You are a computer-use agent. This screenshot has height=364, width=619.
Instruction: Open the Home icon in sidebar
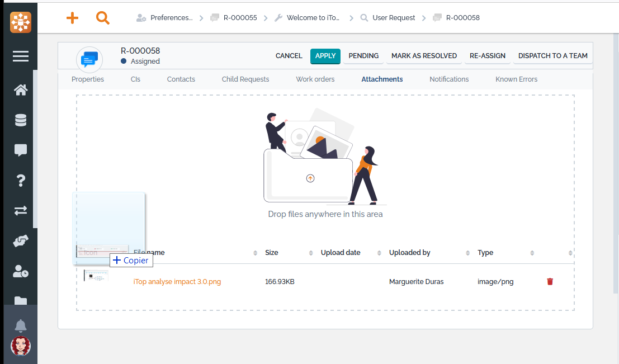[21, 90]
